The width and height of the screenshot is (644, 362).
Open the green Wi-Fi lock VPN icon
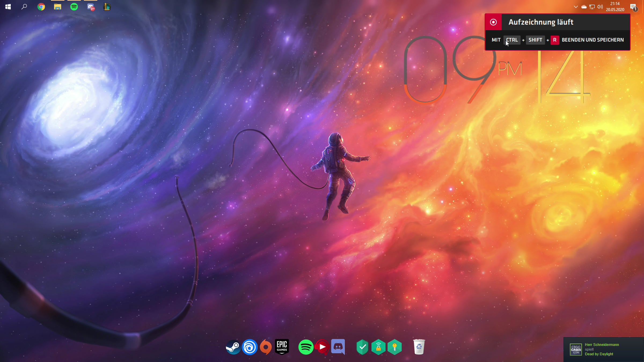(x=378, y=347)
